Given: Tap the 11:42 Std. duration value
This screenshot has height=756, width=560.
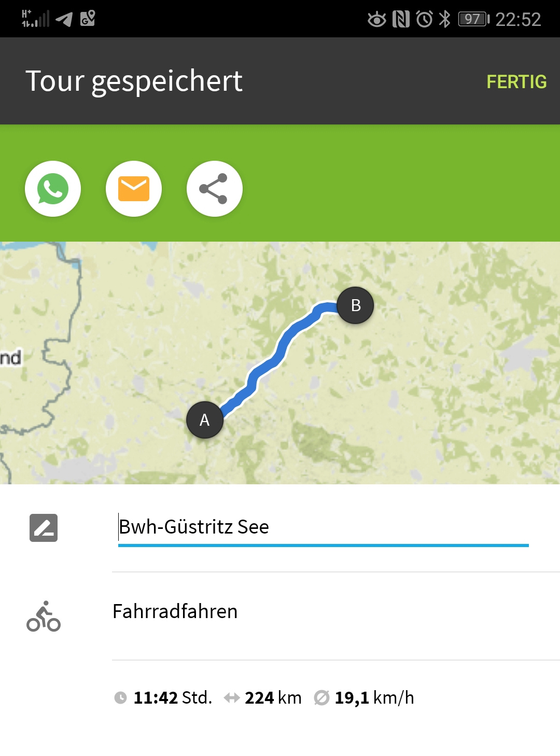Looking at the screenshot, I should (x=173, y=698).
